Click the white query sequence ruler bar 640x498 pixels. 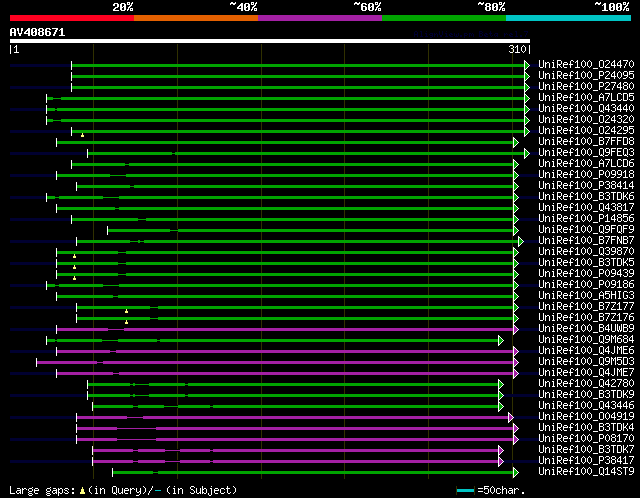coord(269,41)
